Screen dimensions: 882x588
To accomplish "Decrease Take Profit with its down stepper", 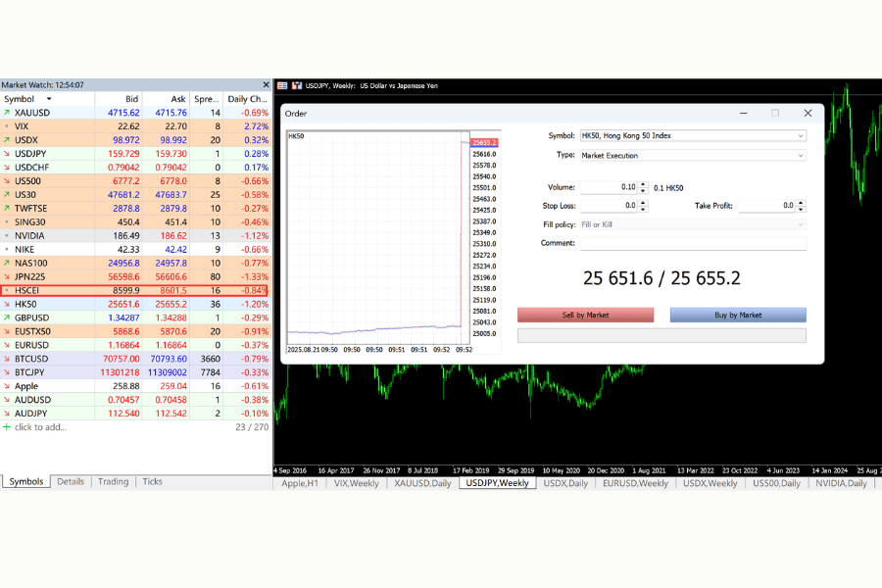I will pyautogui.click(x=801, y=210).
